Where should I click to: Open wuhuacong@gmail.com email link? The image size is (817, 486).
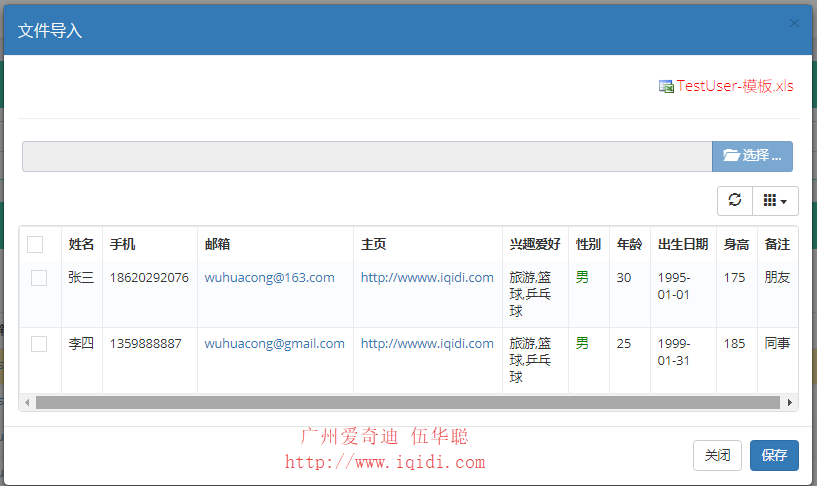(x=274, y=343)
